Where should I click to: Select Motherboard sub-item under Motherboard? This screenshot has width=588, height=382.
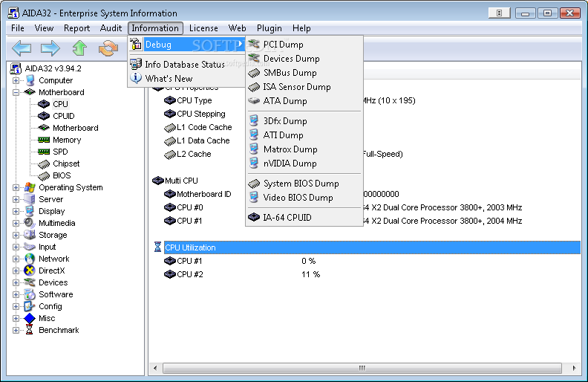point(76,128)
